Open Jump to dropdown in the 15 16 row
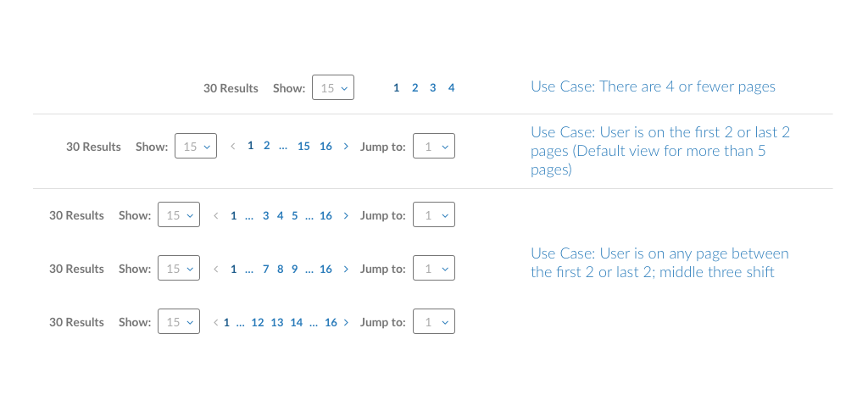The image size is (868, 406). (434, 146)
